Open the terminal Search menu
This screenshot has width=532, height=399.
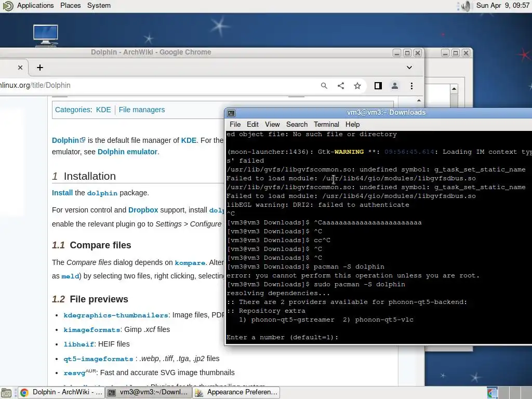[x=297, y=124]
